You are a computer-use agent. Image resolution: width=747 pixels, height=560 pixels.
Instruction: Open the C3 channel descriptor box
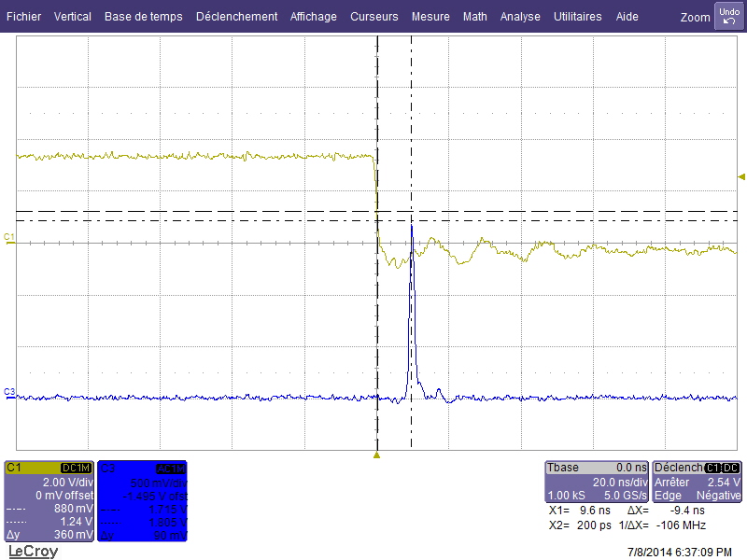click(142, 501)
